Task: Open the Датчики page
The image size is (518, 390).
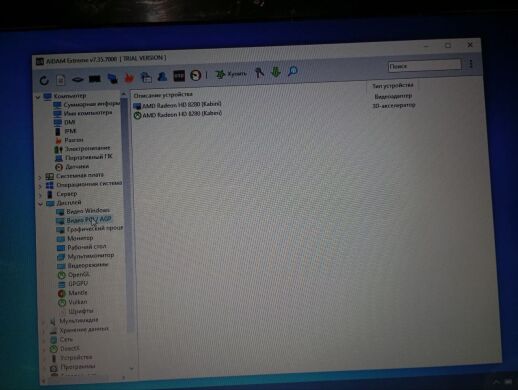Action: (x=77, y=166)
